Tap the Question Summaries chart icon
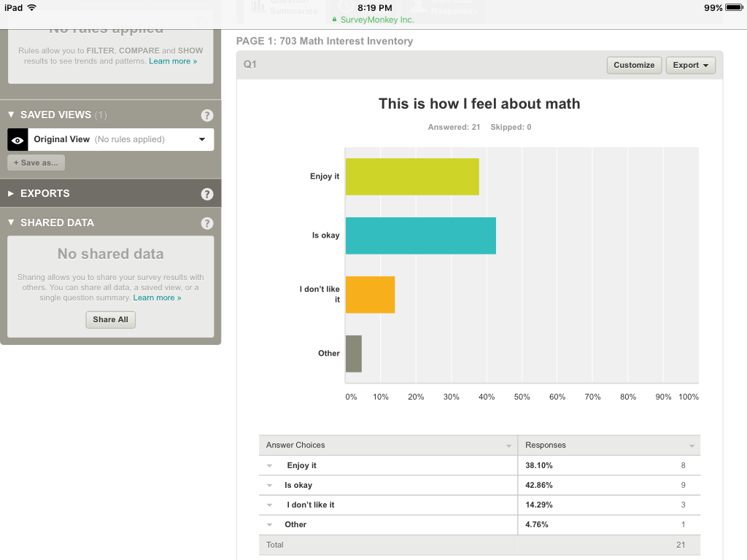Image resolution: width=747 pixels, height=560 pixels. point(258,7)
